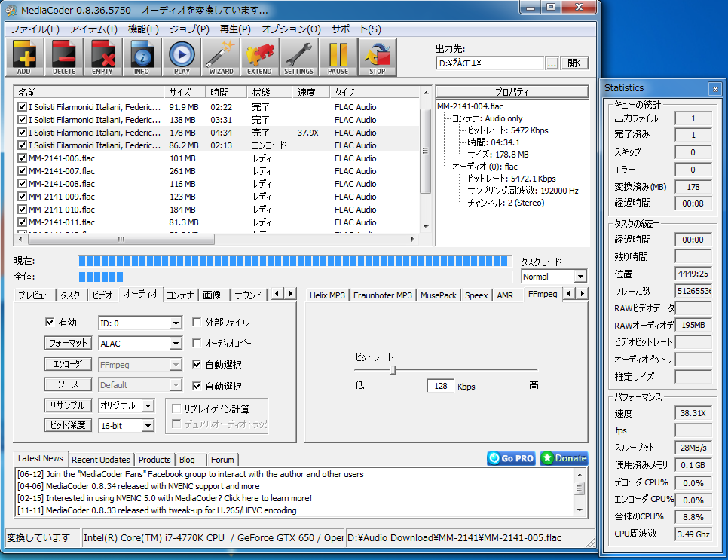Uncheck MM-2141-006.flac in the file list
The width and height of the screenshot is (728, 560).
pos(22,158)
